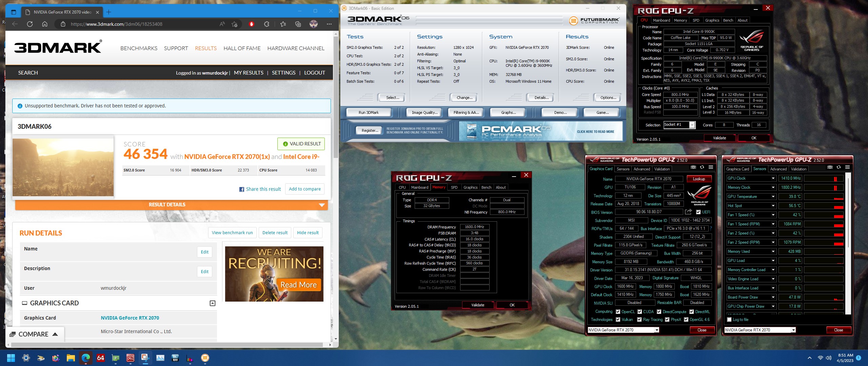Enable Log to file in GPU-Z Sensors
This screenshot has width=868, height=366.
[729, 320]
